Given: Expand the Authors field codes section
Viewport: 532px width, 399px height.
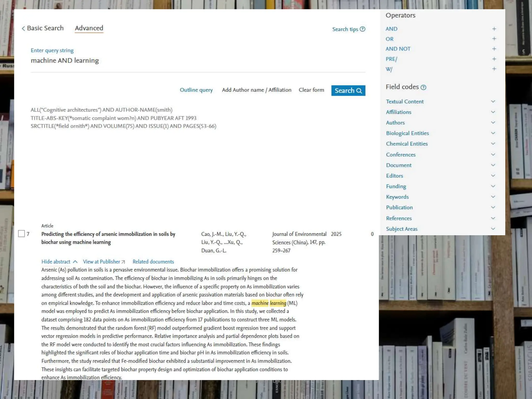Looking at the screenshot, I should [493, 122].
